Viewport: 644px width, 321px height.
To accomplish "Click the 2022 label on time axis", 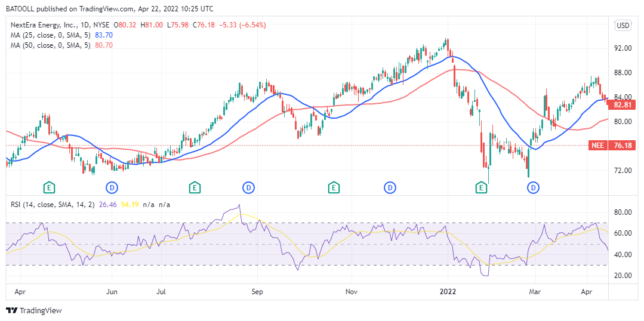I will (x=448, y=292).
